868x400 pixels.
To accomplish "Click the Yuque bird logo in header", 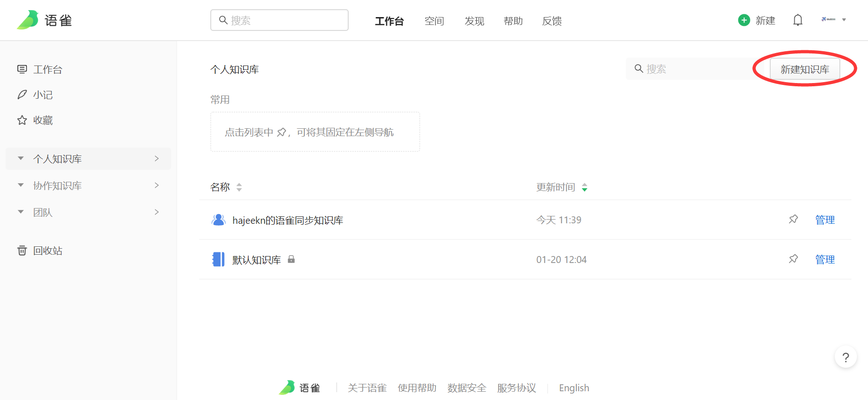I will [28, 20].
